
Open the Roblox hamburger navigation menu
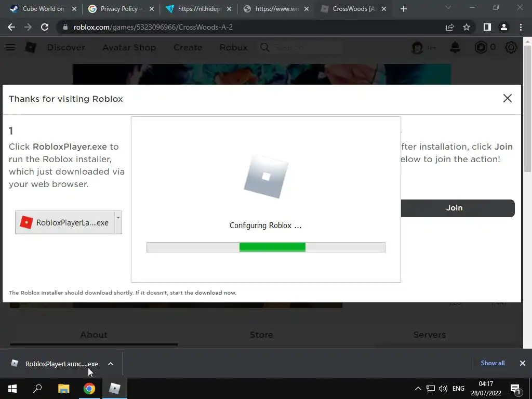pos(10,47)
